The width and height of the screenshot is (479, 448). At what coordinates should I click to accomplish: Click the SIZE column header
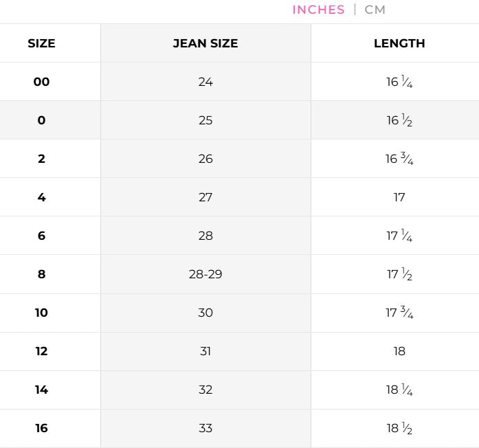point(41,43)
